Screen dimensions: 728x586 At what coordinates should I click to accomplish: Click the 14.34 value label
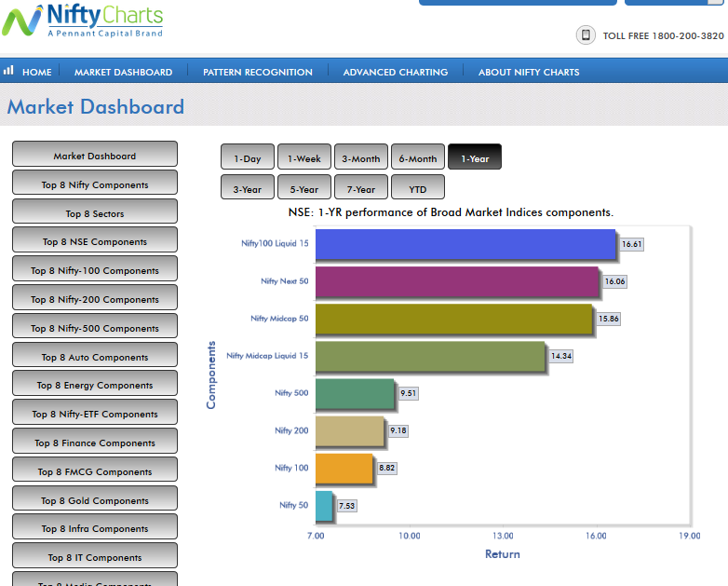click(x=561, y=357)
